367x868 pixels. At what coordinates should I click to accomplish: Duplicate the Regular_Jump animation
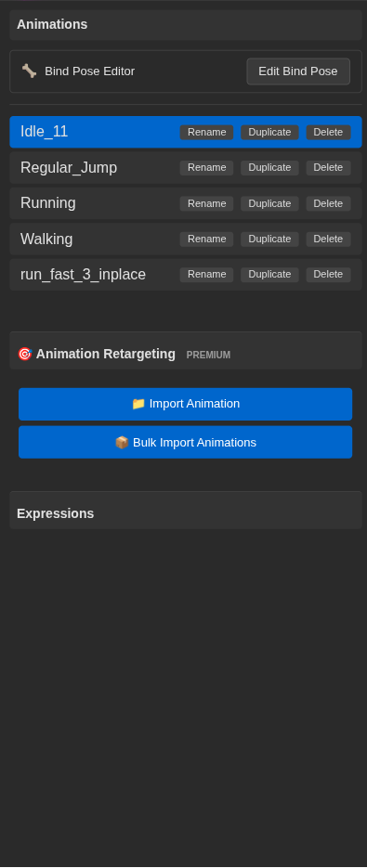point(269,168)
